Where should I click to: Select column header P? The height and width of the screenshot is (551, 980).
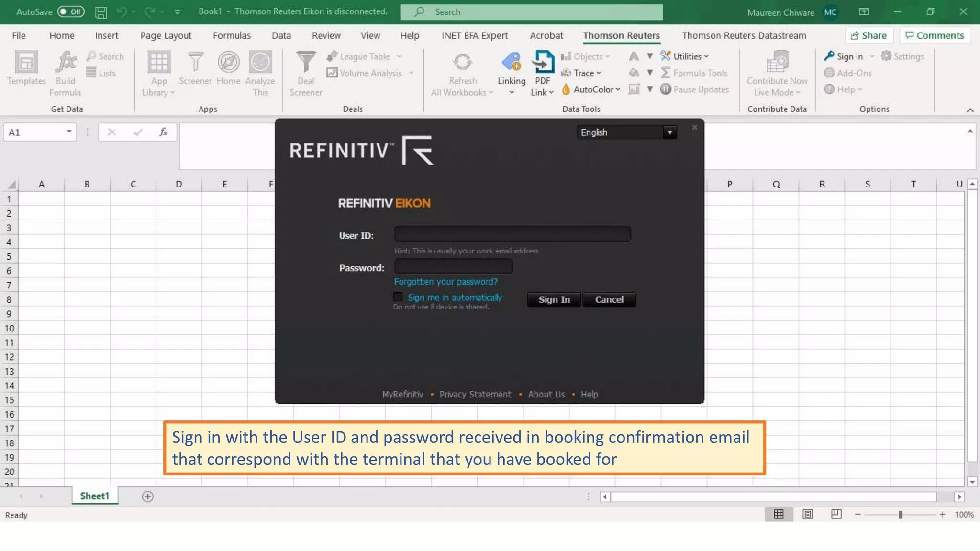[729, 184]
